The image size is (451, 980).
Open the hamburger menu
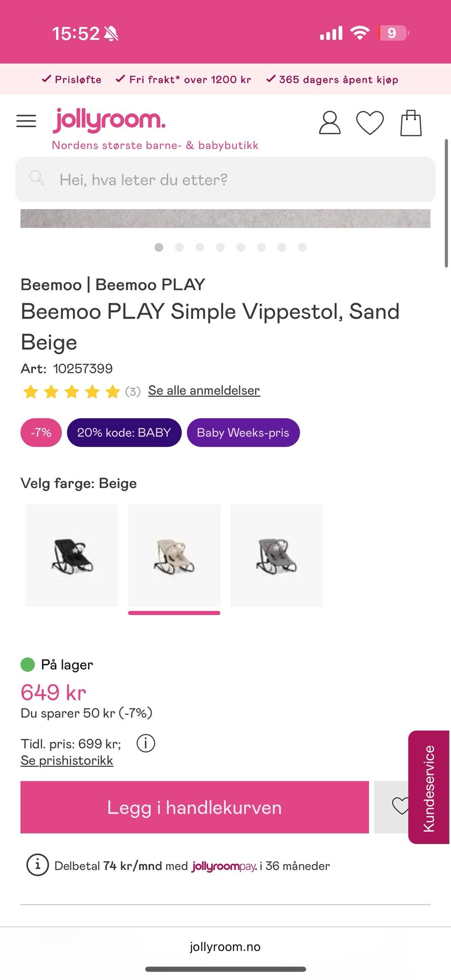[26, 121]
